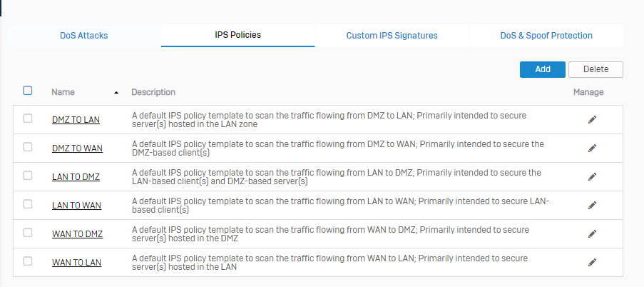
Task: Toggle the select-all policies checkbox
Action: click(28, 91)
